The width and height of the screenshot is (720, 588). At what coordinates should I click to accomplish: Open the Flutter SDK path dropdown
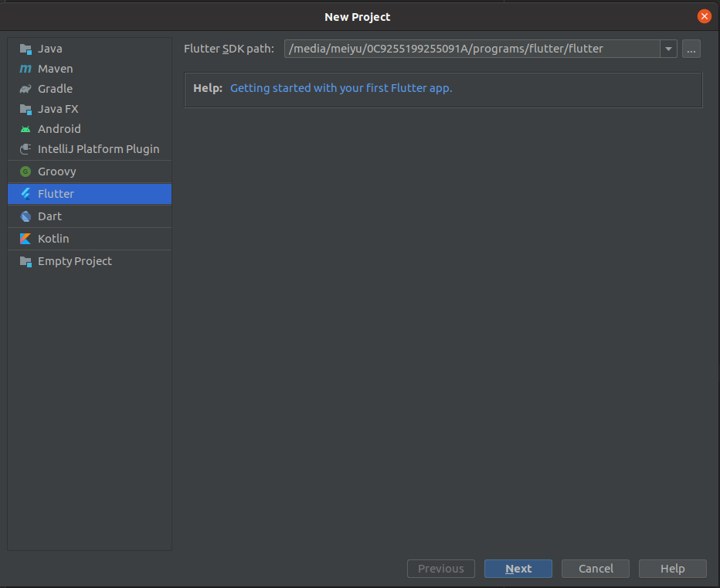tap(667, 49)
